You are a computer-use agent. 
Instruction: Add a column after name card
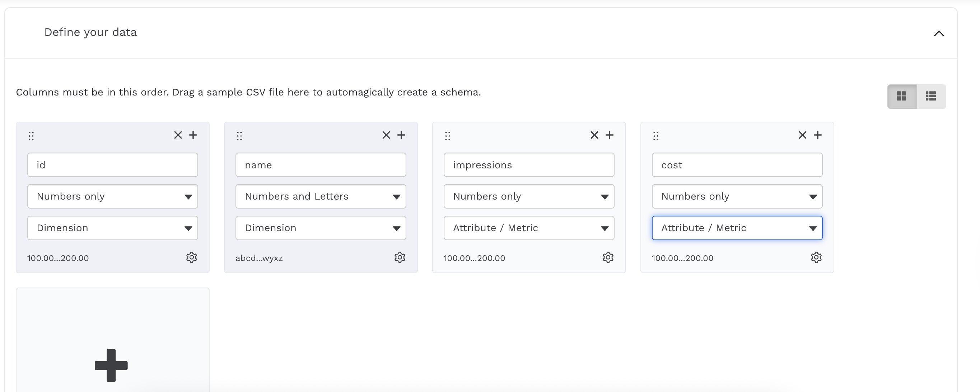[x=401, y=135]
